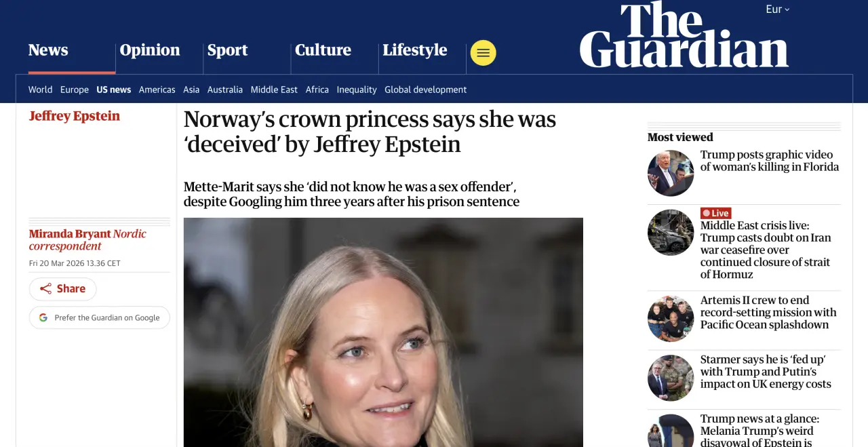Open the Sport section tab
Image resolution: width=868 pixels, height=447 pixels.
point(227,50)
